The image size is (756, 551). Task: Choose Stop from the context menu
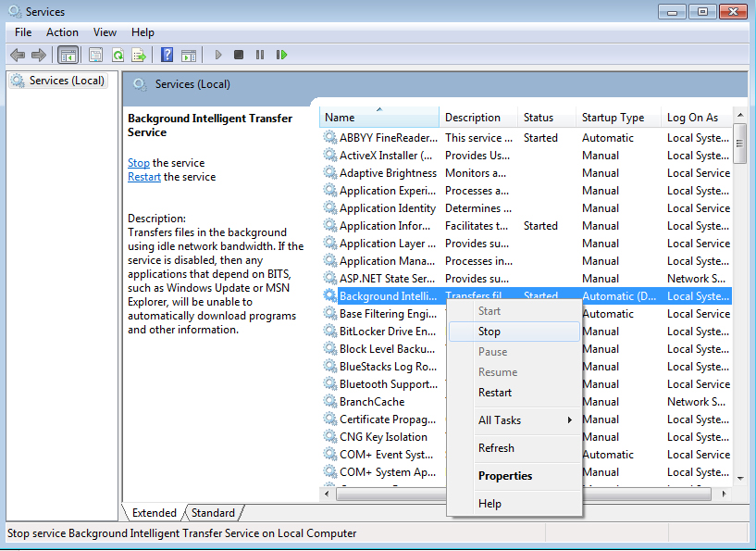pyautogui.click(x=514, y=332)
